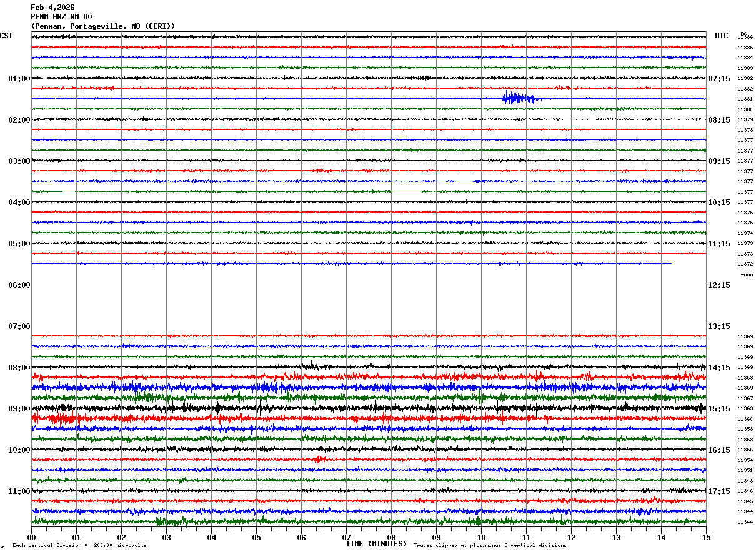Click the "16:15" UTC time label
The width and height of the screenshot is (756, 554).
(719, 450)
